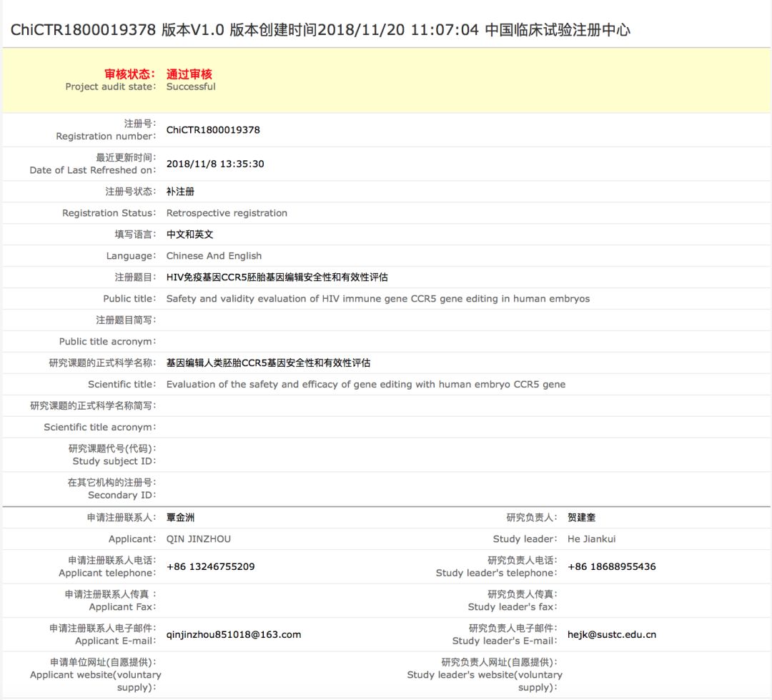
Task: Select the Language value Chinese And English
Action: (x=213, y=255)
